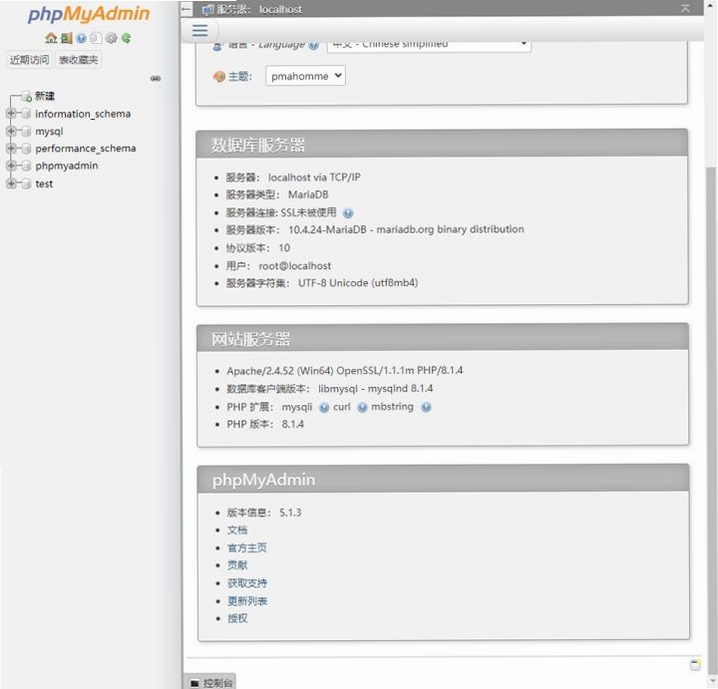The width and height of the screenshot is (718, 689).
Task: Click help icon next to mbstring
Action: click(426, 407)
